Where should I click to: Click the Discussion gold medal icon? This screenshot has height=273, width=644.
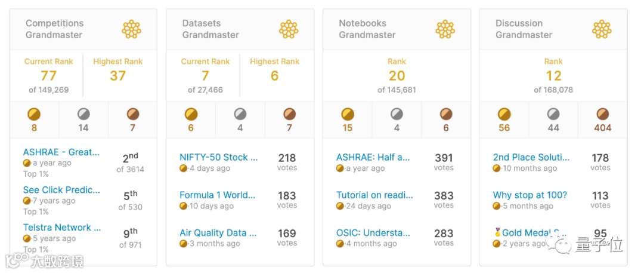click(504, 114)
